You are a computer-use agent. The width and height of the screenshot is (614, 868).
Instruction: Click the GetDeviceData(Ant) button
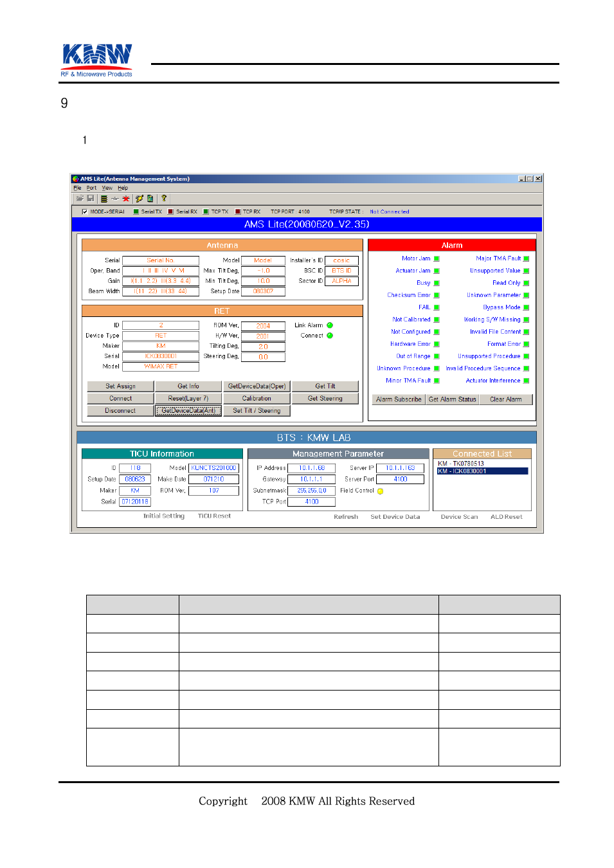click(x=188, y=411)
